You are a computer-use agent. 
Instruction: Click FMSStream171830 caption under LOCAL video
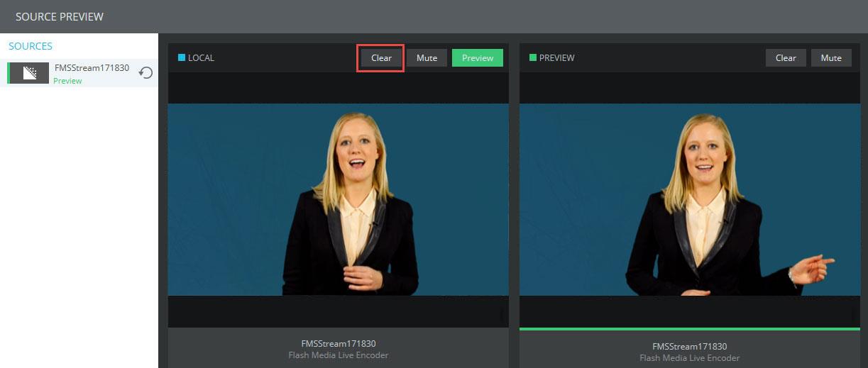point(338,344)
